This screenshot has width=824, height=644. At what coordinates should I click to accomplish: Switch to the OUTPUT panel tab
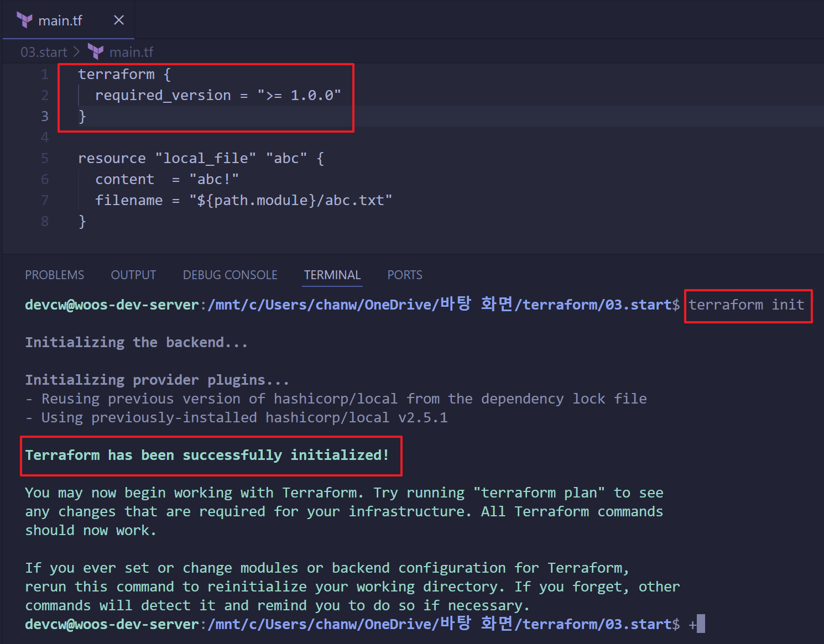pyautogui.click(x=133, y=275)
